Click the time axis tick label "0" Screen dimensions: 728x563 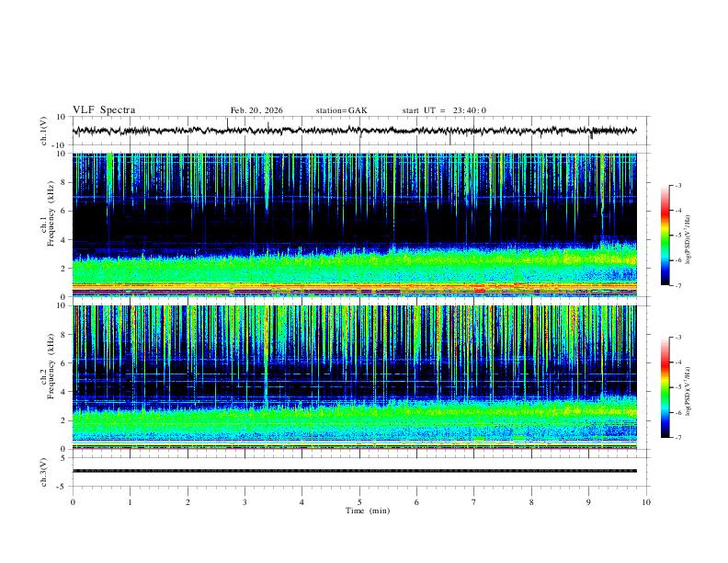coord(73,502)
